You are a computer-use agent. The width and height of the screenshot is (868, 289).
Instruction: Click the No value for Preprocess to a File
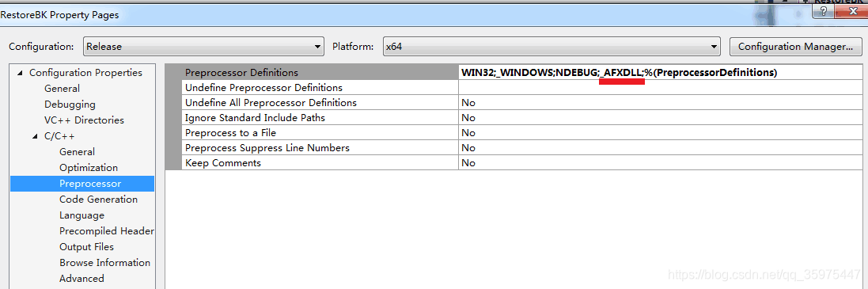coord(661,133)
